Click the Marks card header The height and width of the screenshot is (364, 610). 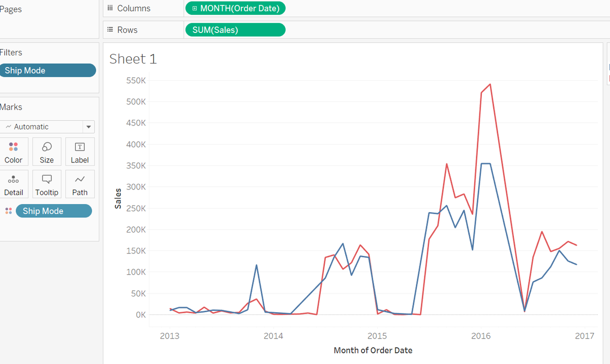(11, 107)
